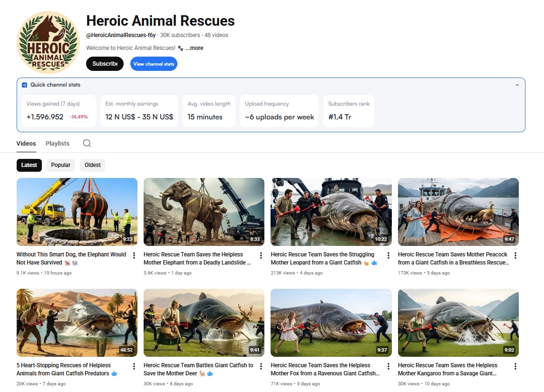Screen dimensions: 544x392
Task: Open three-dot menu for Mother Elephant Landslide video
Action: [x=261, y=255]
